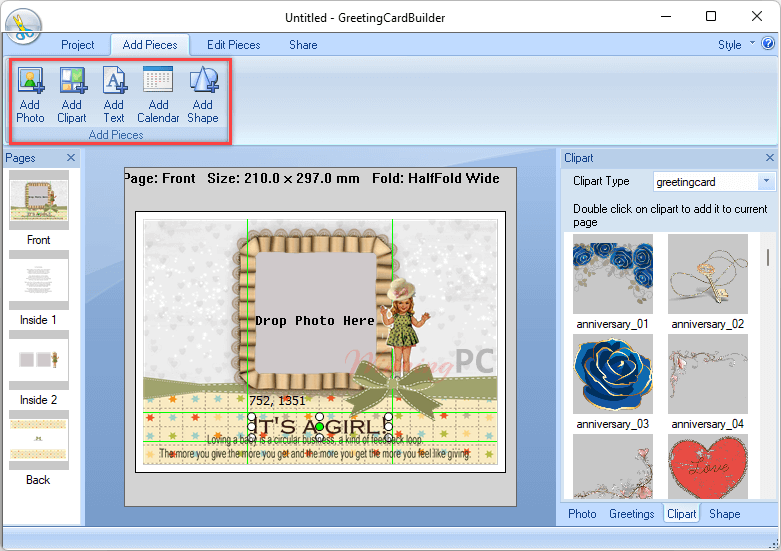The width and height of the screenshot is (781, 551).
Task: Close the Clipart panel
Action: point(770,157)
